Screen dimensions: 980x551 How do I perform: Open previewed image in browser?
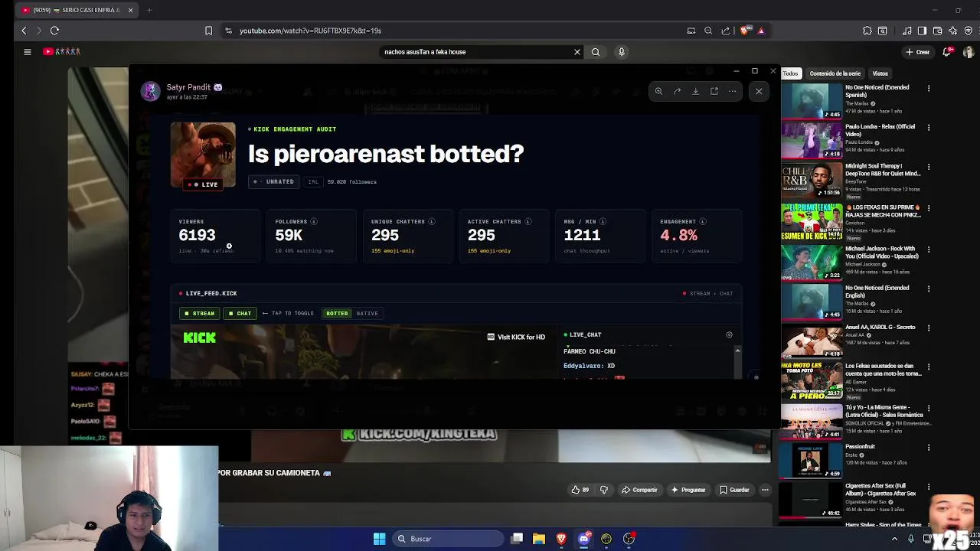click(x=714, y=91)
